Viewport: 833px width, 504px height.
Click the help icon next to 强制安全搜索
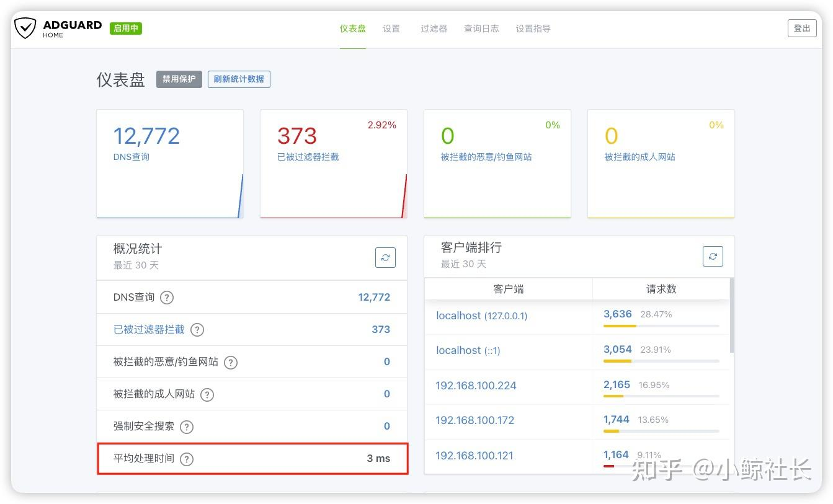[x=187, y=427]
